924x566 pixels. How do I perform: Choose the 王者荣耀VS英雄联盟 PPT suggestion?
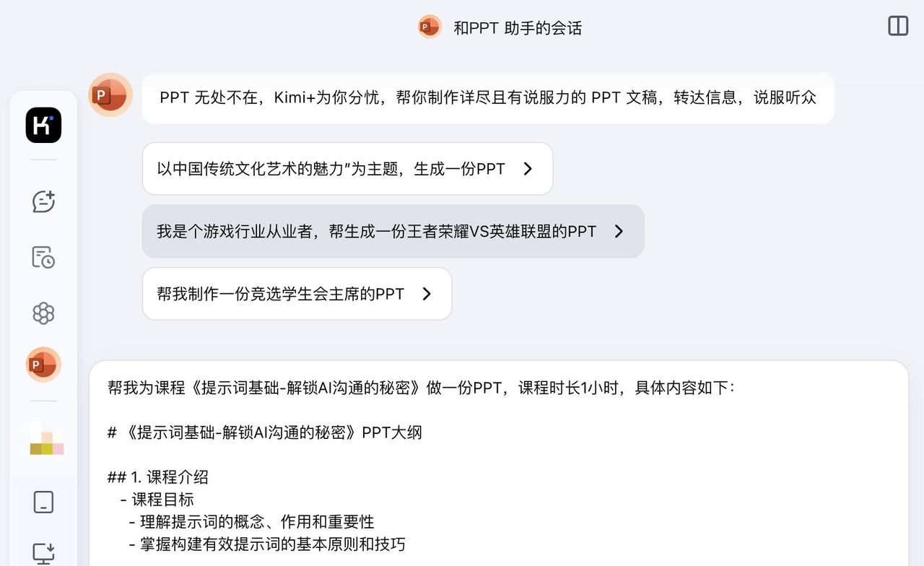pos(376,232)
